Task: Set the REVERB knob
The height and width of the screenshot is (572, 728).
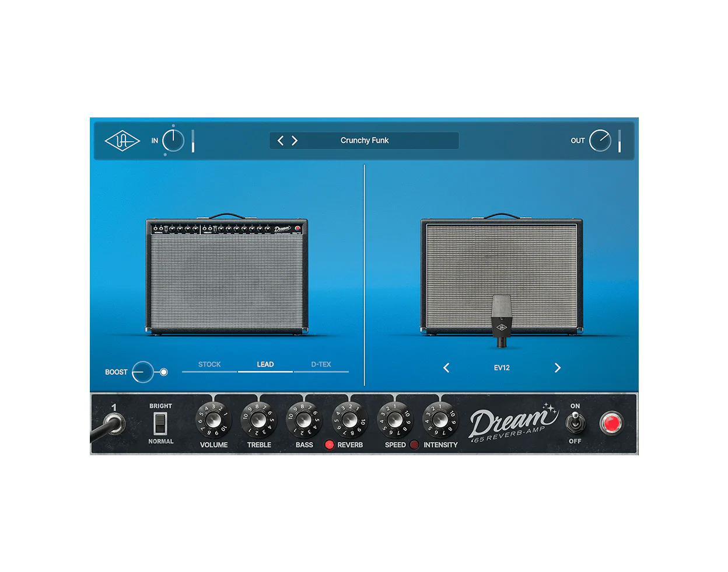Action: [x=351, y=420]
